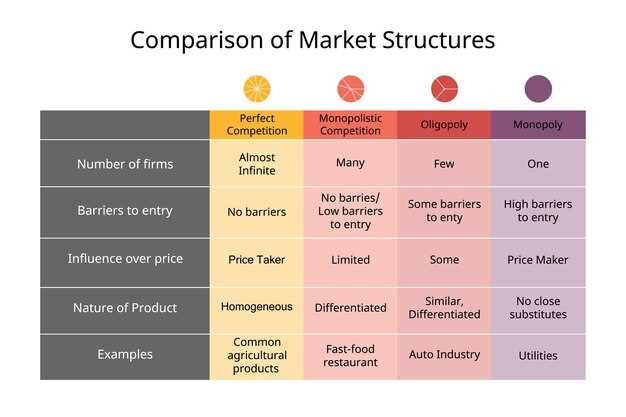Click the coral Monopolistic Competition pie icon
The image size is (626, 417).
tap(351, 89)
